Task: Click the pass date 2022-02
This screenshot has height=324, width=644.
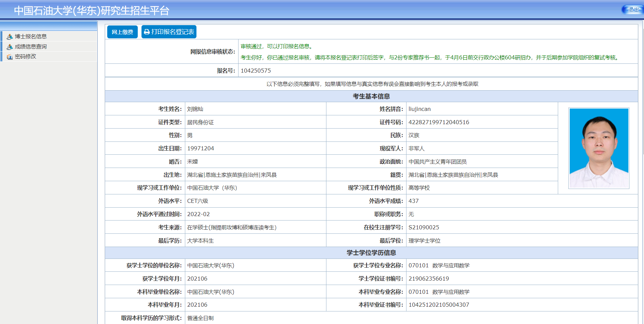Action: (x=198, y=214)
